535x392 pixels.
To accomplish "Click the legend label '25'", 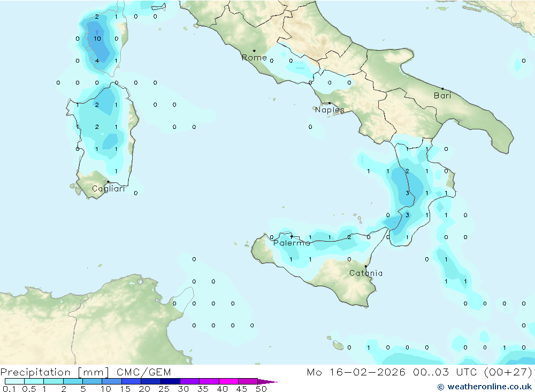I will tap(164, 389).
